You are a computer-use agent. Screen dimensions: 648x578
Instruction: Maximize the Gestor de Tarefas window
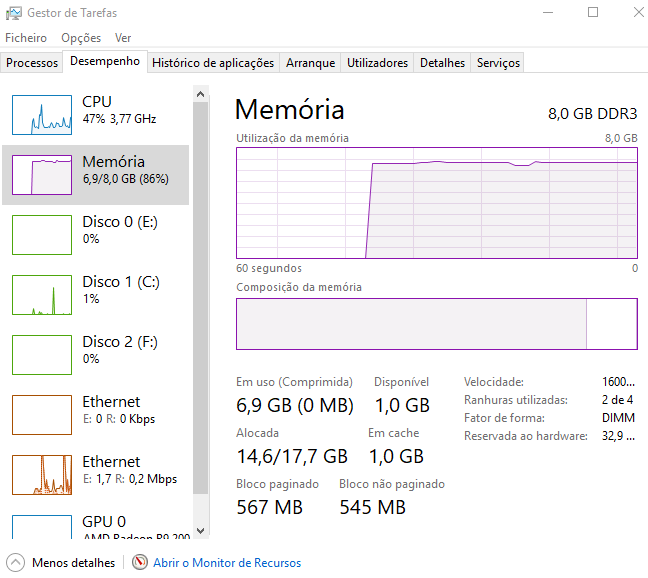coord(593,12)
